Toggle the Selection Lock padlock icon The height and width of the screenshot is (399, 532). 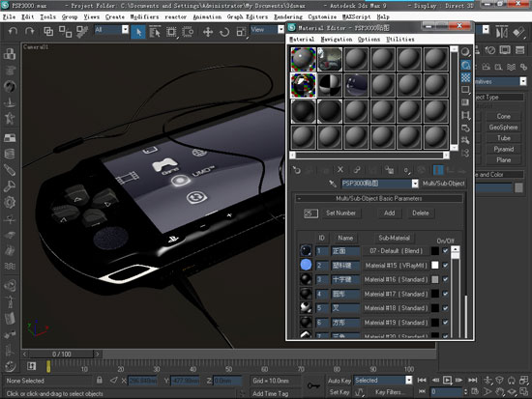[99, 380]
